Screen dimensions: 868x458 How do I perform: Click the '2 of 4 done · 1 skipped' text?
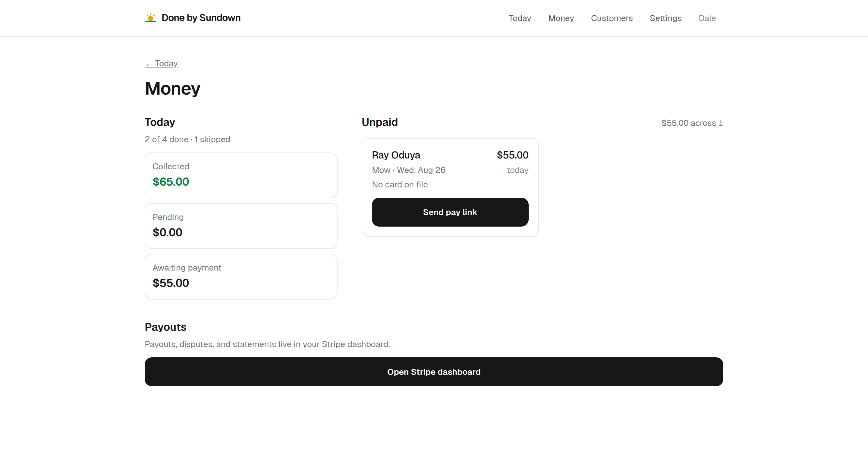[x=187, y=140]
